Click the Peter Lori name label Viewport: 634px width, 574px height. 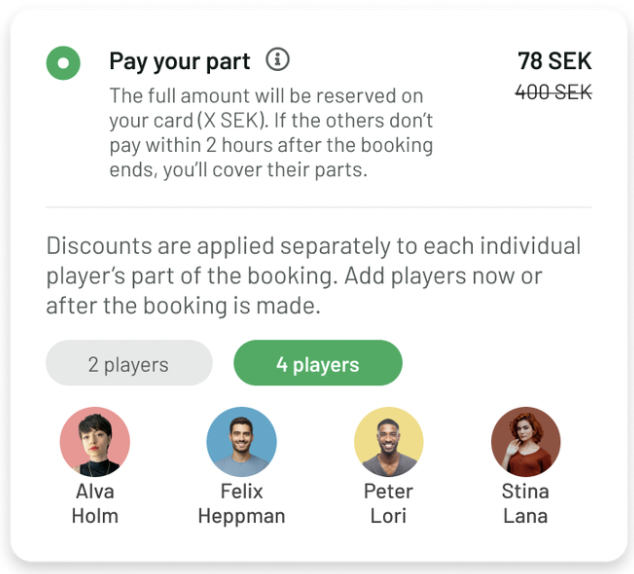pos(389,504)
